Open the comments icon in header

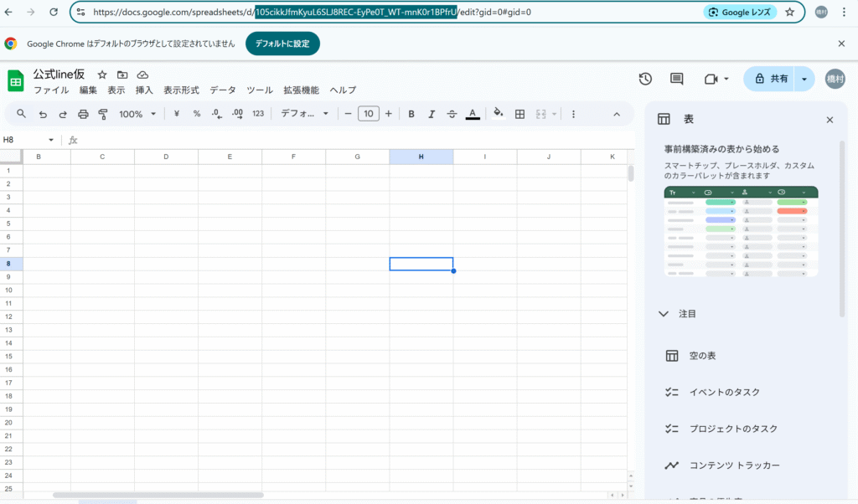[677, 79]
